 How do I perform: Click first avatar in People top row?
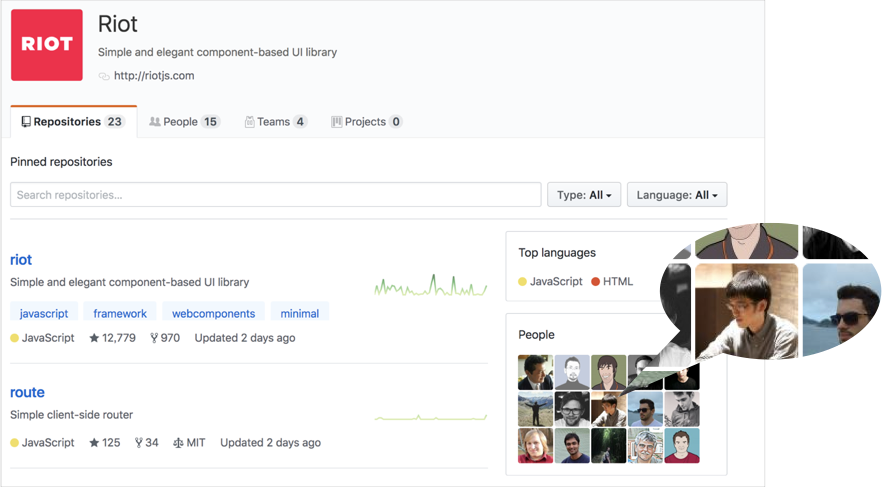[x=536, y=372]
